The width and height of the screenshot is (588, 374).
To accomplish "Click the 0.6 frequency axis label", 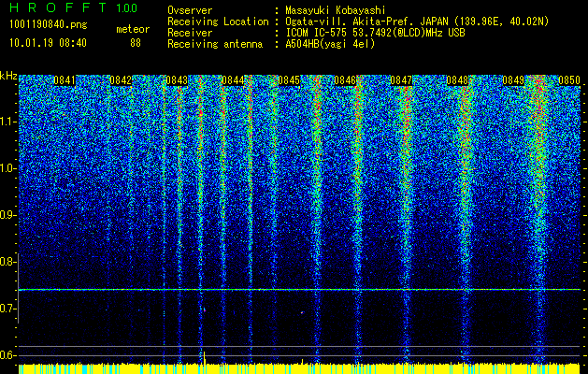I will (8, 355).
